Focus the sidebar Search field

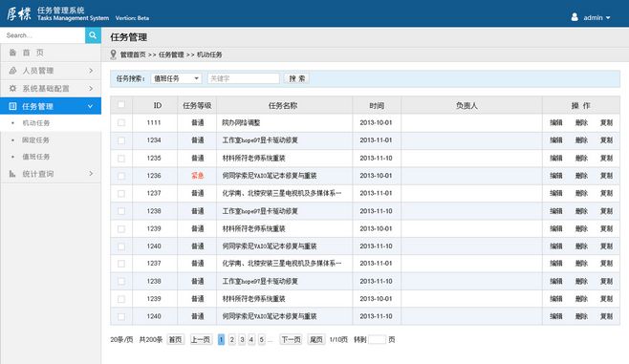42,35
